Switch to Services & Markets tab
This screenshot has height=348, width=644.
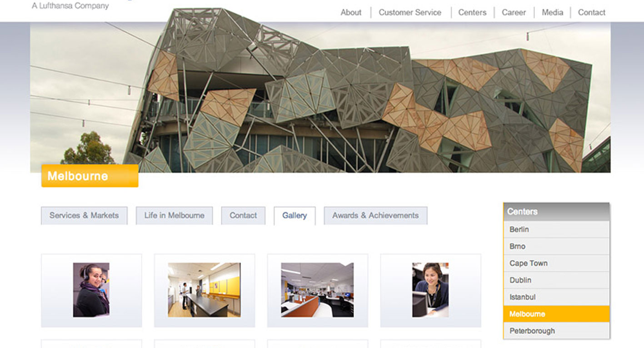click(84, 216)
